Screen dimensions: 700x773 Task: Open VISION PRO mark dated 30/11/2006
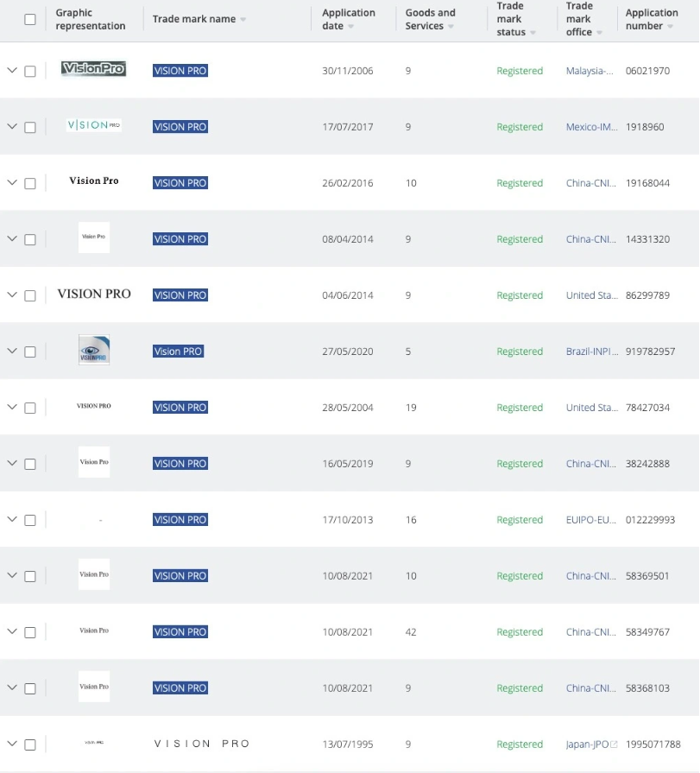click(x=180, y=71)
